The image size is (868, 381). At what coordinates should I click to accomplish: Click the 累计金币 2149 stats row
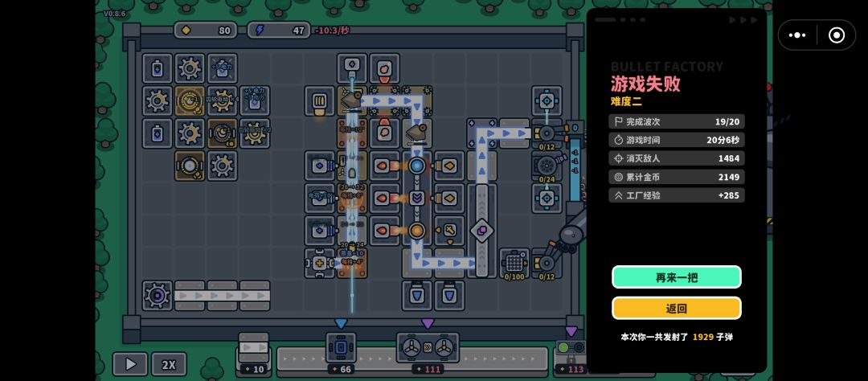coord(677,177)
